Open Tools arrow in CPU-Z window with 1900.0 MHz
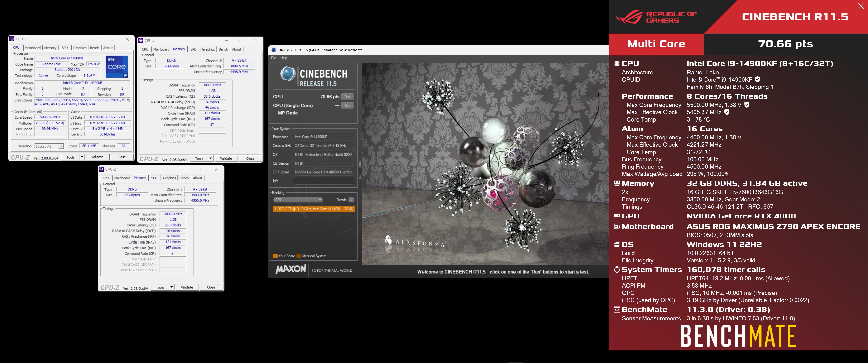Image resolution: width=868 pixels, height=363 pixels. point(171,287)
